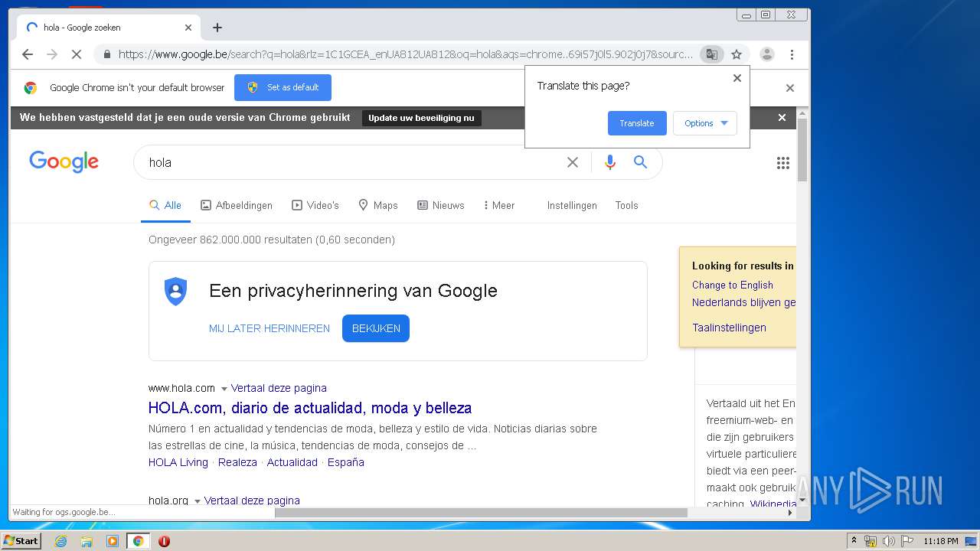Screen dimensions: 980x551
Task: Open the Chrome three-dot menu
Action: tap(792, 54)
